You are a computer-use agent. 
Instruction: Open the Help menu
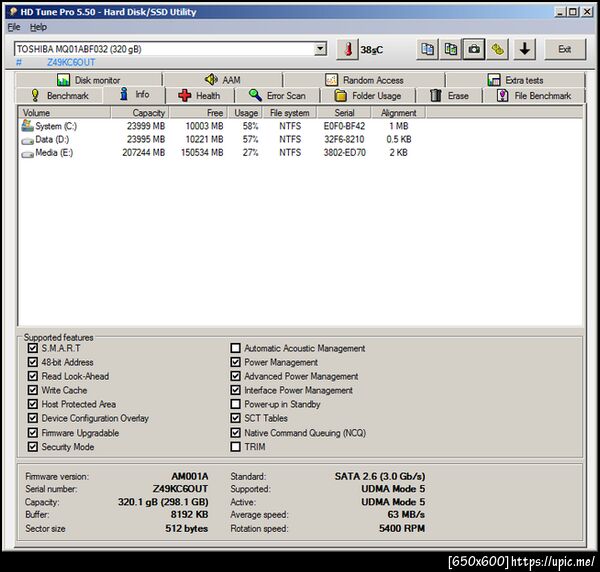[38, 27]
